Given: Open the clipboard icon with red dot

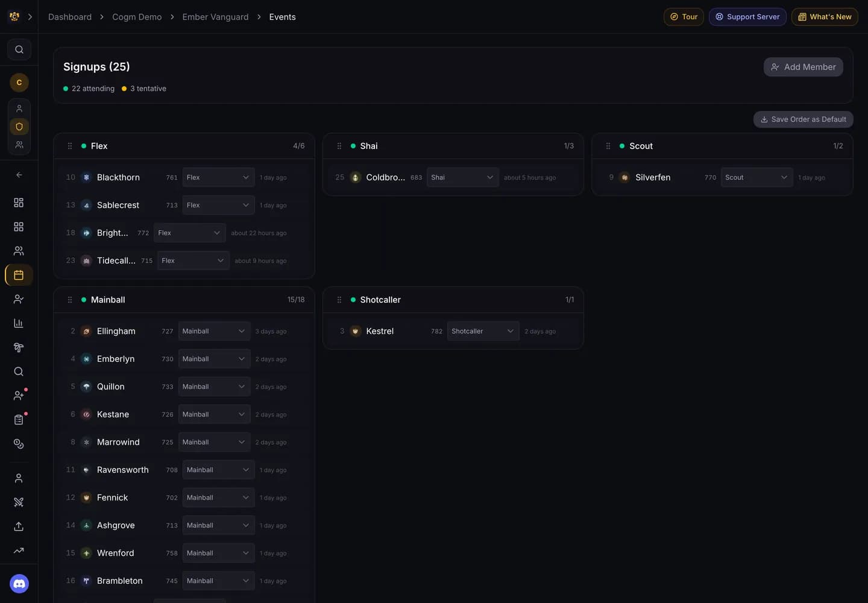Looking at the screenshot, I should (19, 420).
